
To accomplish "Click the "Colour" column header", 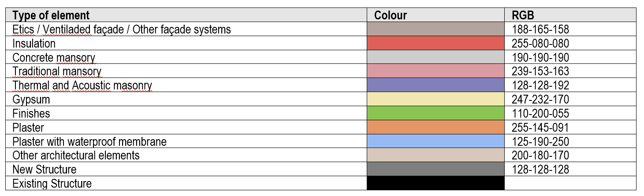I will pos(391,15).
